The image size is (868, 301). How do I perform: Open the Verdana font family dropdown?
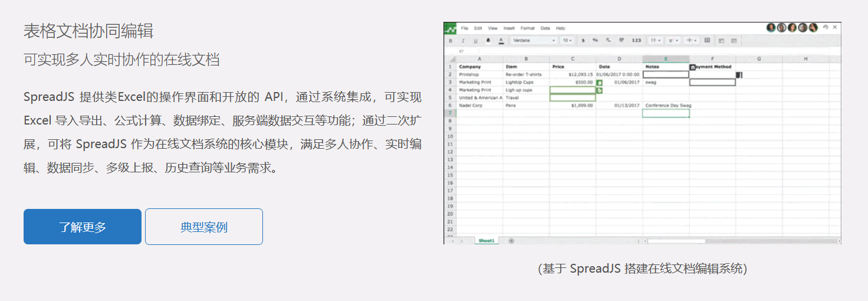coord(534,41)
